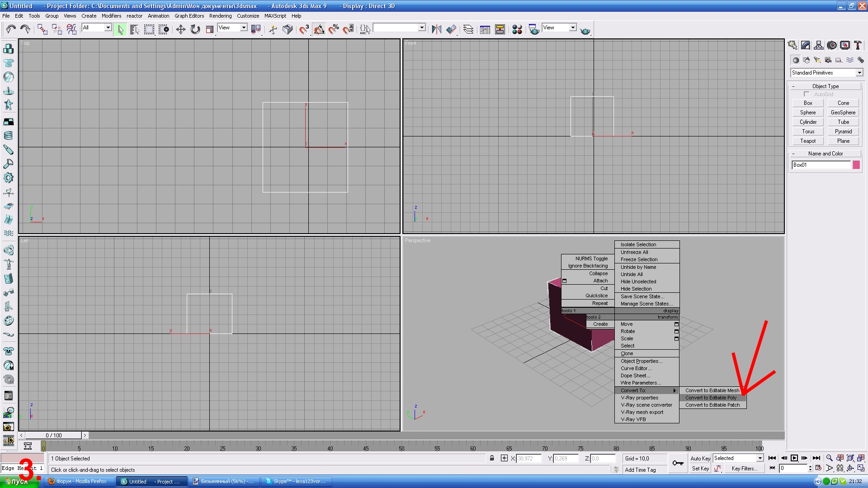Choose Convert to Editable Poly
This screenshot has width=868, height=488.
point(711,398)
